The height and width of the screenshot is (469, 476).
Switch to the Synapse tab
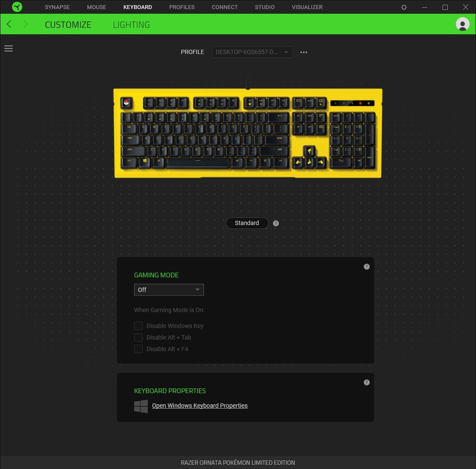[57, 7]
